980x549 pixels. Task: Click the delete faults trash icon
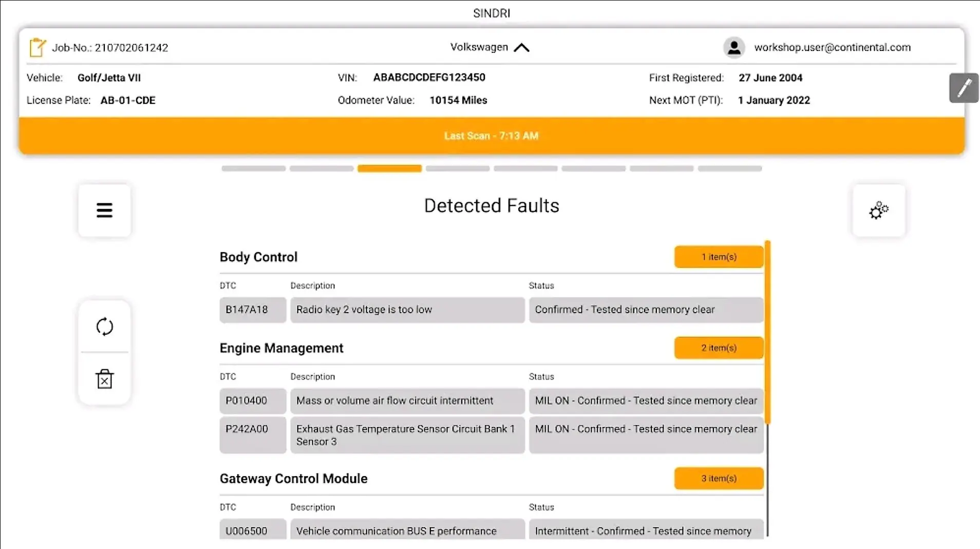click(x=104, y=379)
